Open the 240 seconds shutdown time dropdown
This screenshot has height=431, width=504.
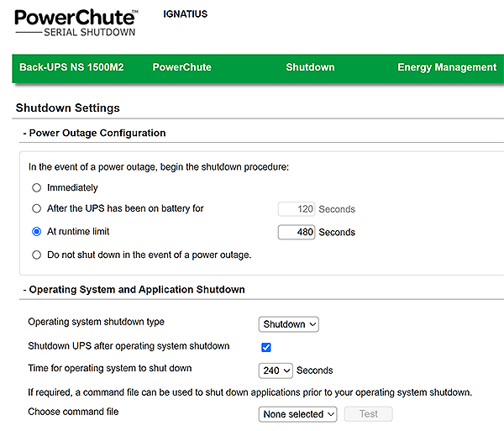pyautogui.click(x=276, y=371)
